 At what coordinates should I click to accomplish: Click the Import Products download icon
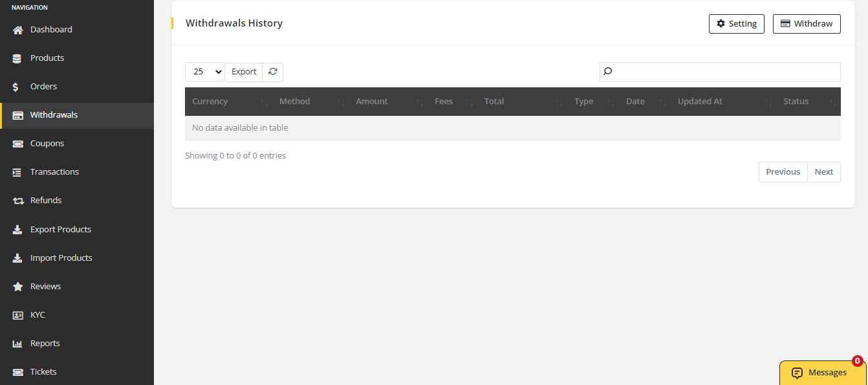click(17, 258)
